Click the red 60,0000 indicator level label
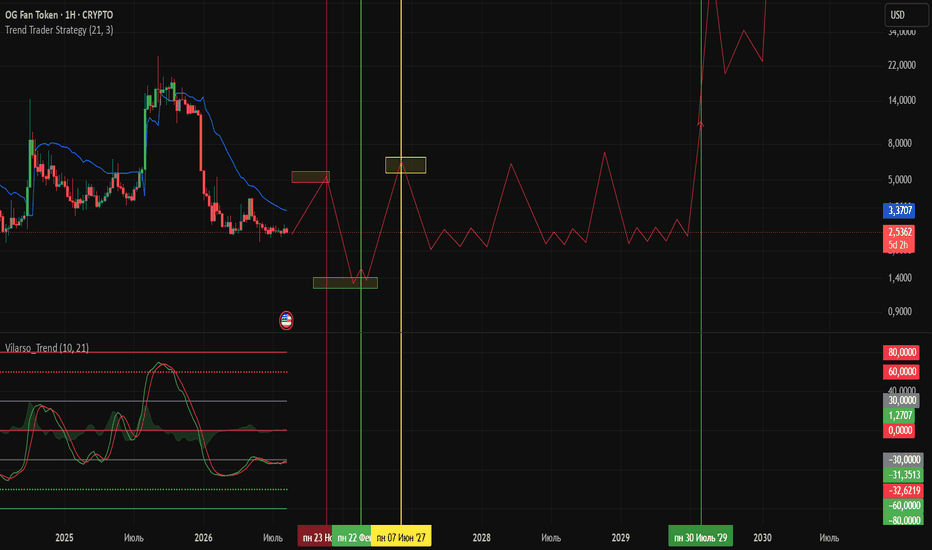This screenshot has width=932, height=550. tap(901, 372)
